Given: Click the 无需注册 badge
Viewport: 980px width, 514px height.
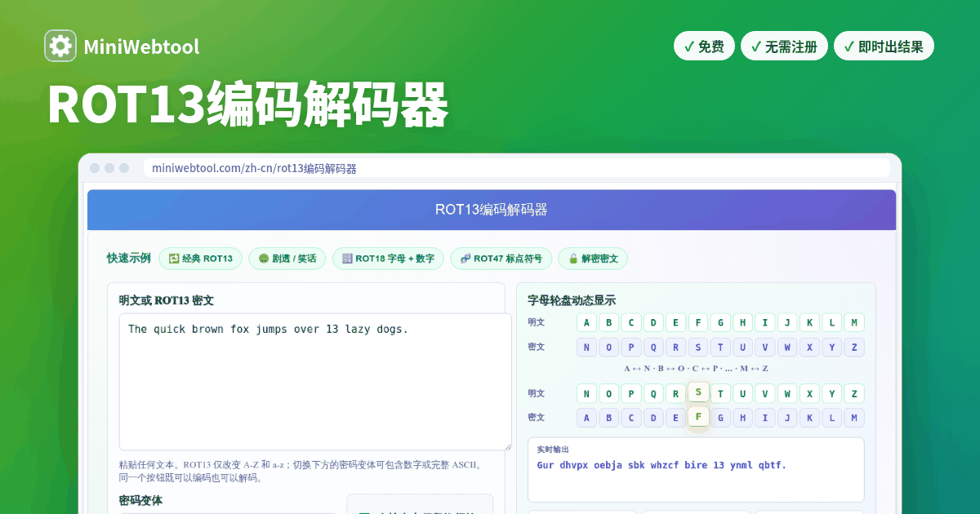Looking at the screenshot, I should click(x=784, y=47).
